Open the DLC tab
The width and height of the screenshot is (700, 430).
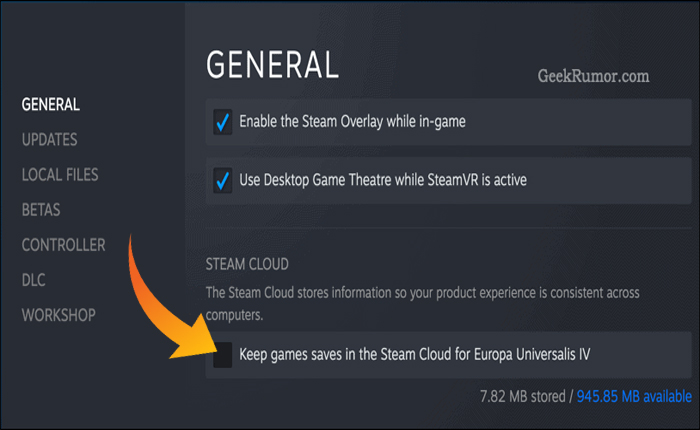click(34, 280)
